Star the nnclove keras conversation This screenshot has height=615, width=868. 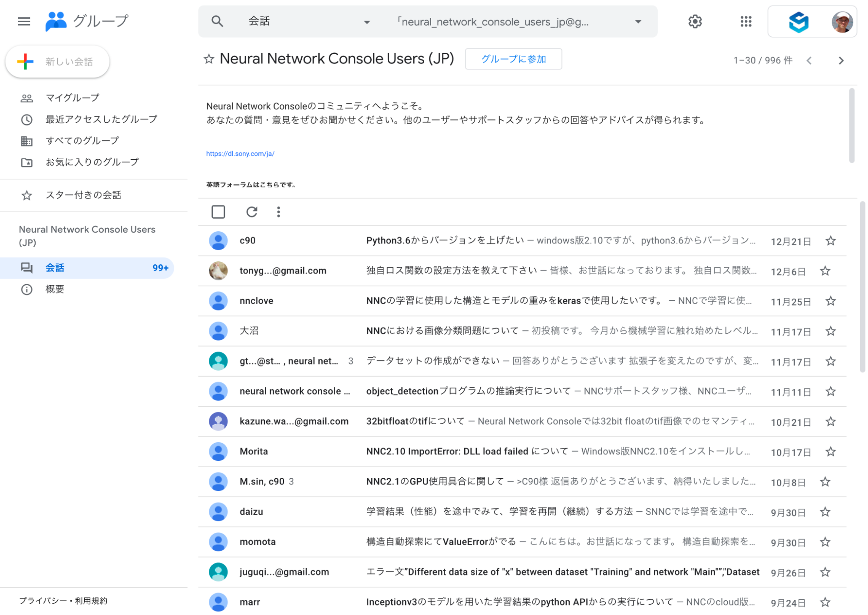click(x=831, y=301)
